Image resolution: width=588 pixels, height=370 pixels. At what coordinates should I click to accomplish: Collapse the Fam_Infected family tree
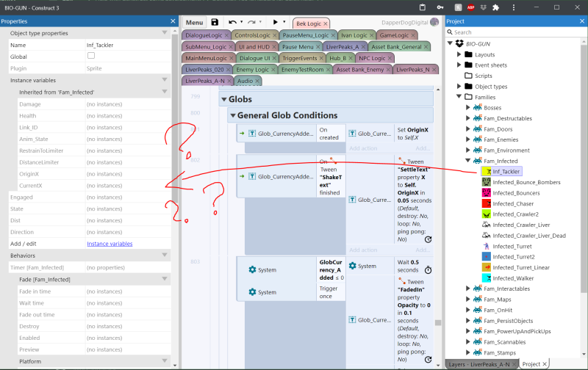coord(468,161)
